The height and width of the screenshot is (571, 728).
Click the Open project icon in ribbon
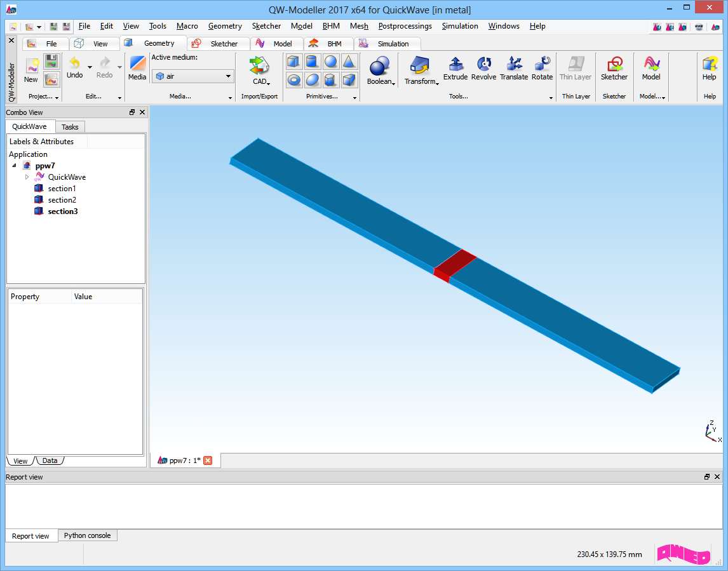pos(51,79)
